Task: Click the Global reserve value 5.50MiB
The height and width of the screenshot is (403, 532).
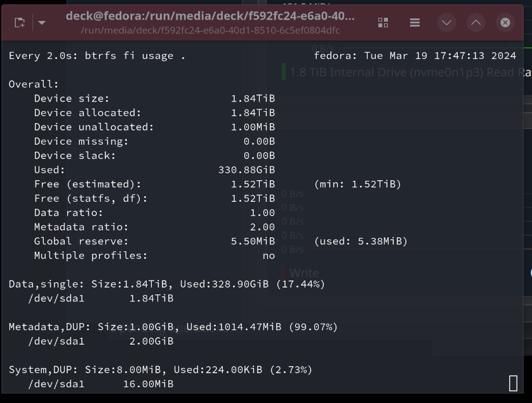Action: pos(253,241)
